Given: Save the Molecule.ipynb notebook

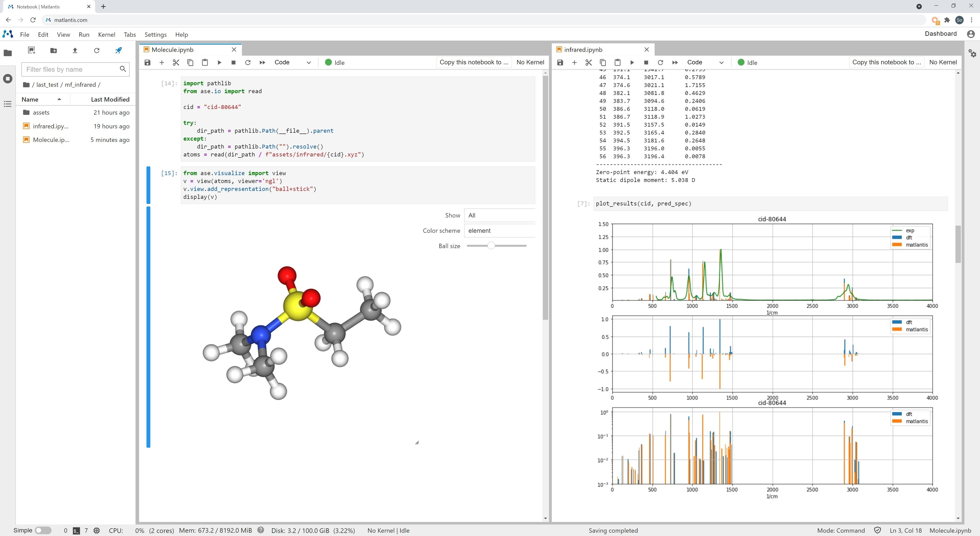Looking at the screenshot, I should tap(148, 62).
